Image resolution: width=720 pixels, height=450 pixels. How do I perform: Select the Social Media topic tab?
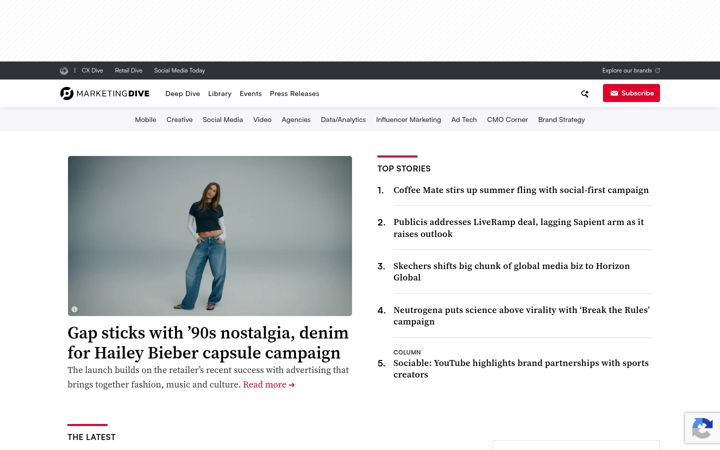point(223,120)
